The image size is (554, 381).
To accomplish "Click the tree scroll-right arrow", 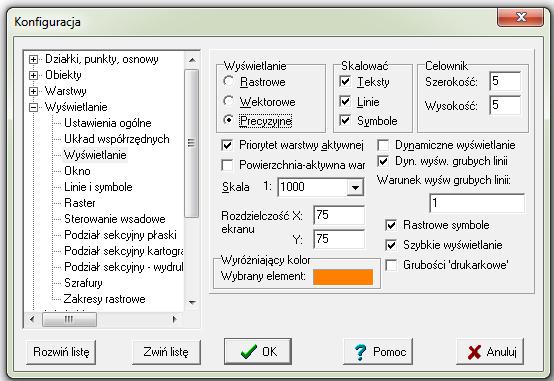I will point(174,320).
